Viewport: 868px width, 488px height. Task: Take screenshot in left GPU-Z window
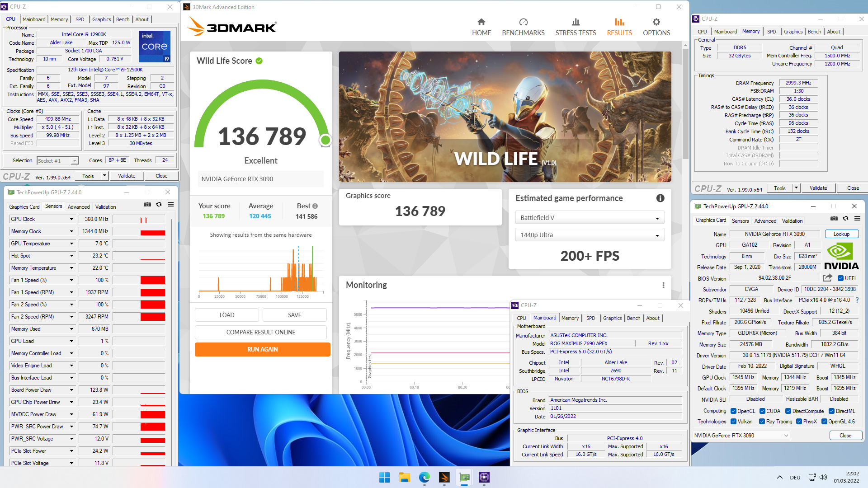(147, 205)
